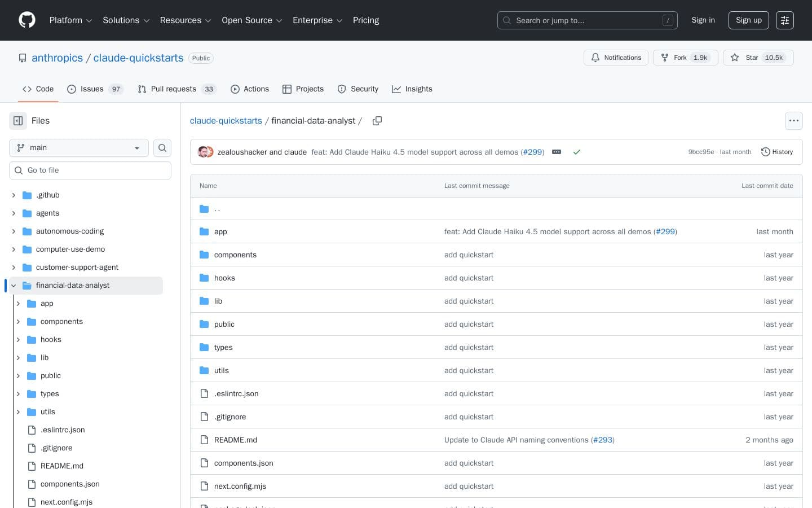Open the main branch selector
The height and width of the screenshot is (508, 812).
coord(78,148)
